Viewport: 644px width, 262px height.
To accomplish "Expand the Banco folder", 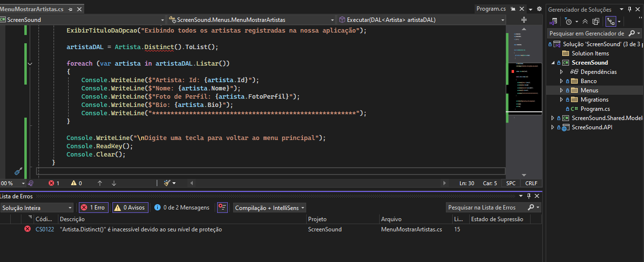I will [x=562, y=81].
